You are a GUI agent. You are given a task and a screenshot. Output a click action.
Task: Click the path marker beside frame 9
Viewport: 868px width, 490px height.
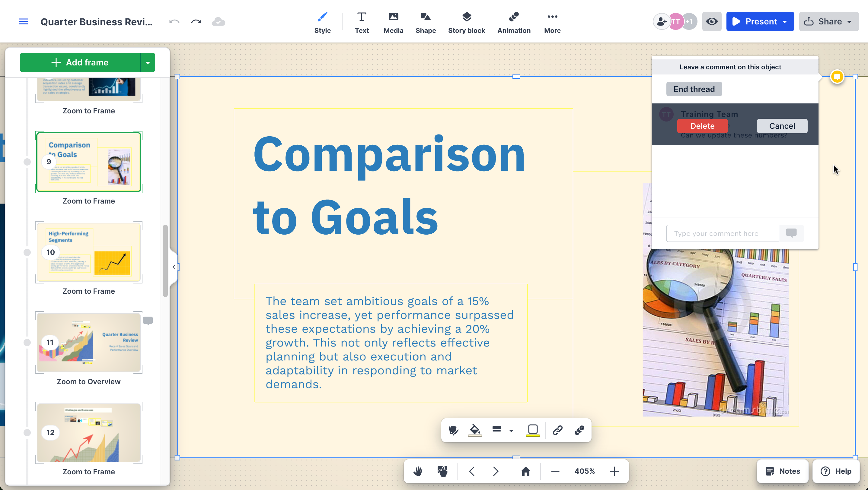(27, 162)
